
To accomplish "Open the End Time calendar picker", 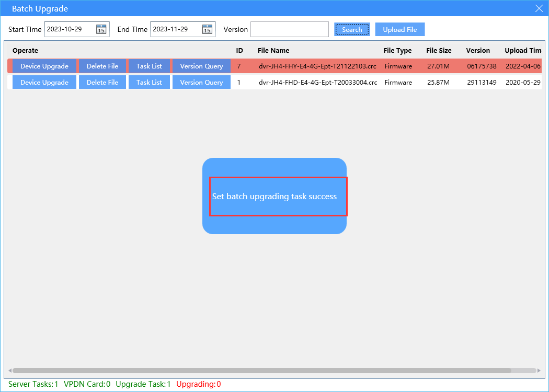I will point(207,29).
